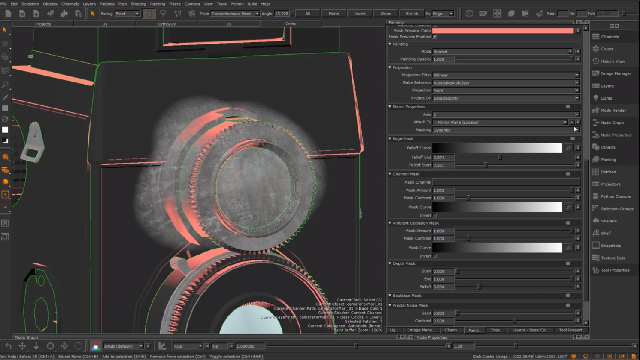Toggle the Ambient Occlusion Mask enable switch

[568, 223]
